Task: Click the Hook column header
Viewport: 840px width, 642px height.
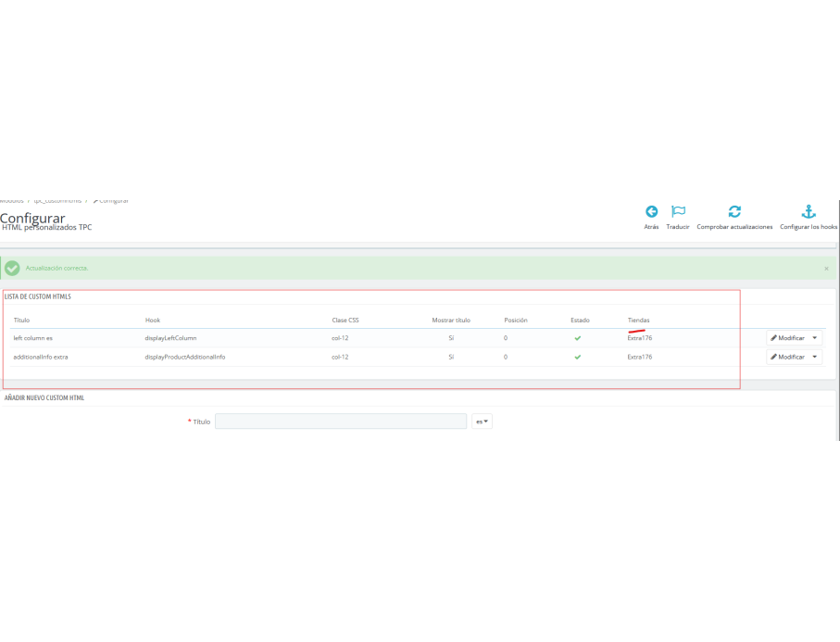Action: (153, 320)
